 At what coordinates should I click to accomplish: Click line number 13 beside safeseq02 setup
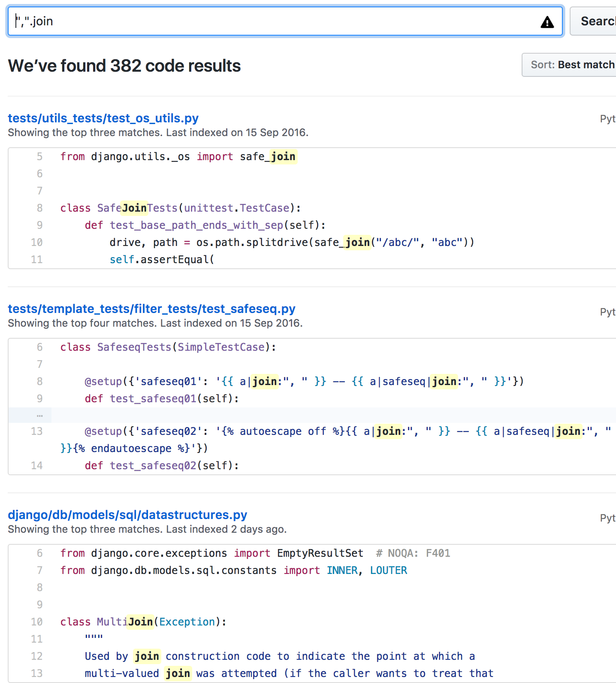[36, 431]
